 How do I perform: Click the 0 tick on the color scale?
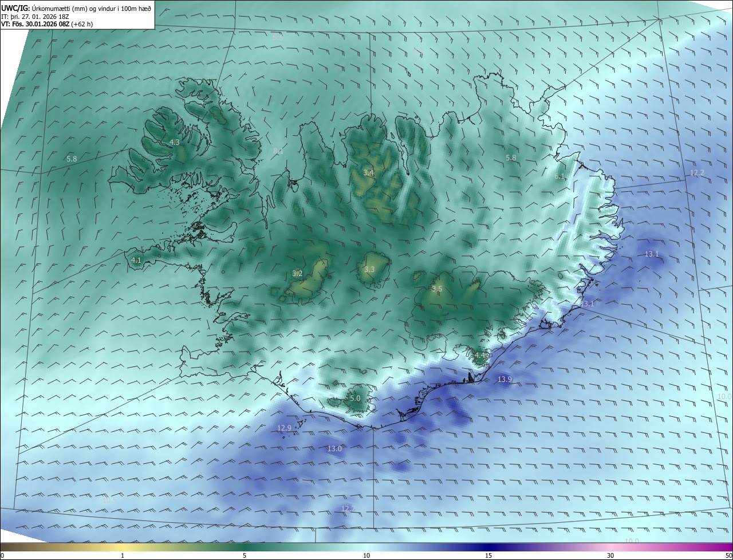2,555
